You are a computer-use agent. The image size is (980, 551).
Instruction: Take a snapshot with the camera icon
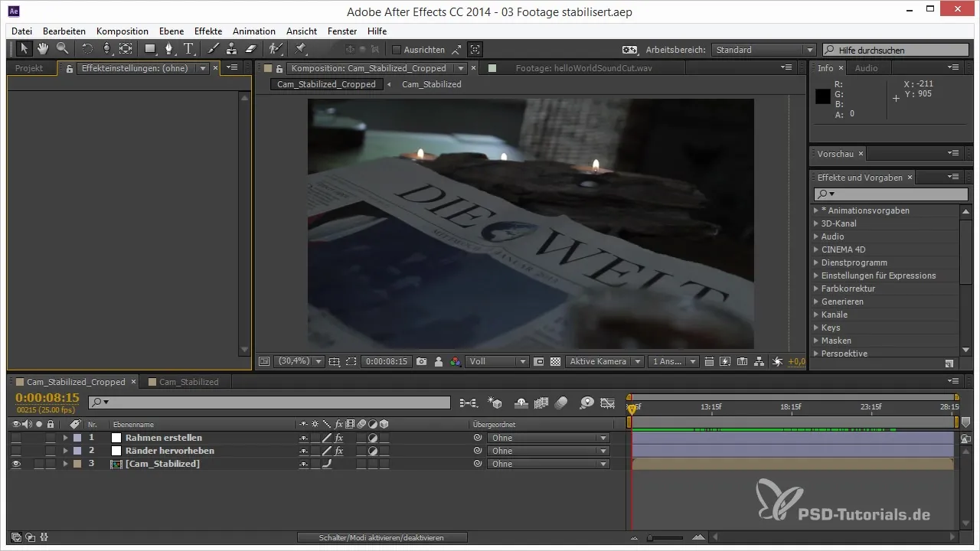click(422, 361)
